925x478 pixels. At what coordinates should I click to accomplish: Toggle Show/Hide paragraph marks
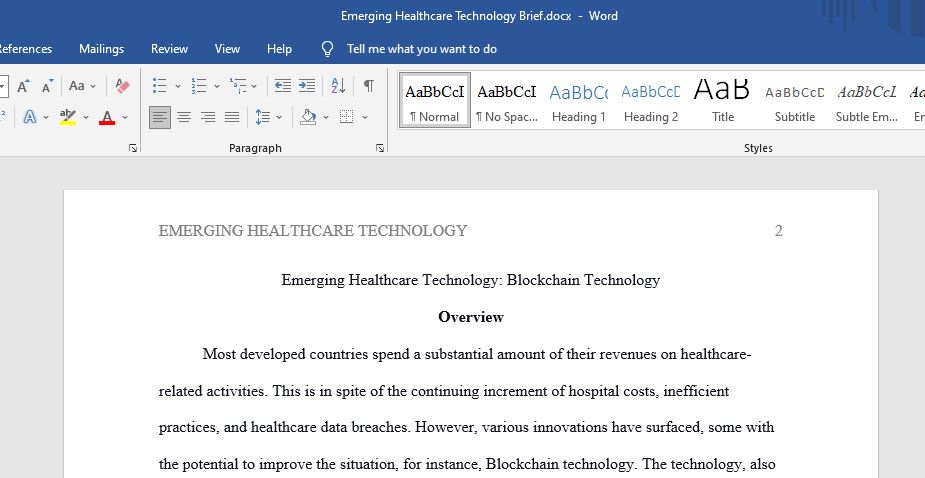369,86
